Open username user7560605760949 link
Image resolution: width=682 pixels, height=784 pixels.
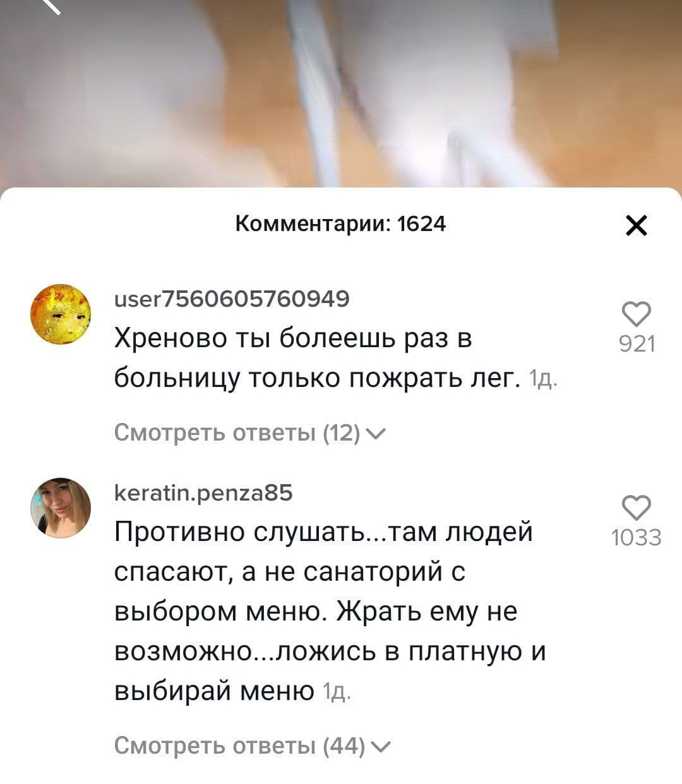pyautogui.click(x=232, y=298)
